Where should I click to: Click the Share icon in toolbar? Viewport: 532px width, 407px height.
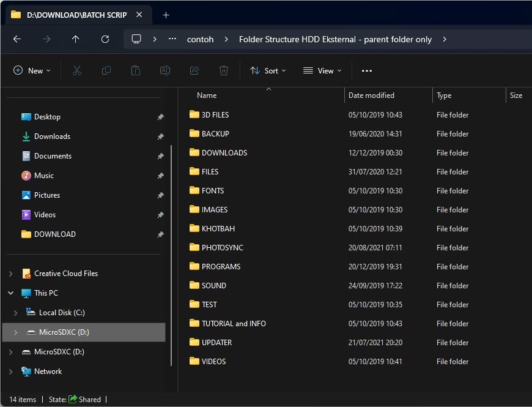(194, 70)
